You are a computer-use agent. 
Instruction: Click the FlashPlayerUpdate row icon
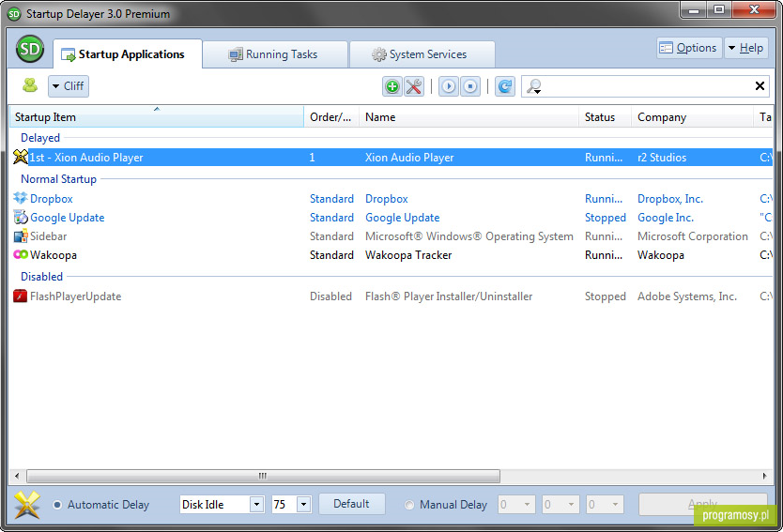(20, 296)
